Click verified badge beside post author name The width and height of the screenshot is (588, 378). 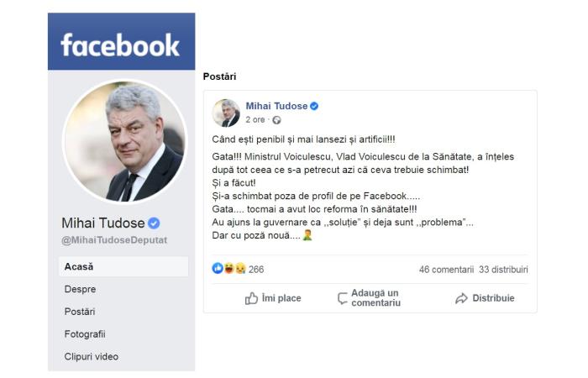coord(314,107)
